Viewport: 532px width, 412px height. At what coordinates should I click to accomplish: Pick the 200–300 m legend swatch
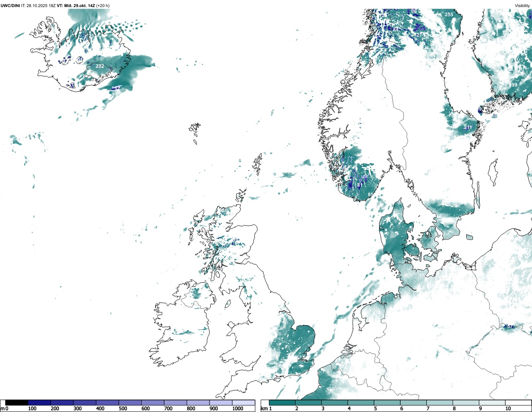pos(62,402)
